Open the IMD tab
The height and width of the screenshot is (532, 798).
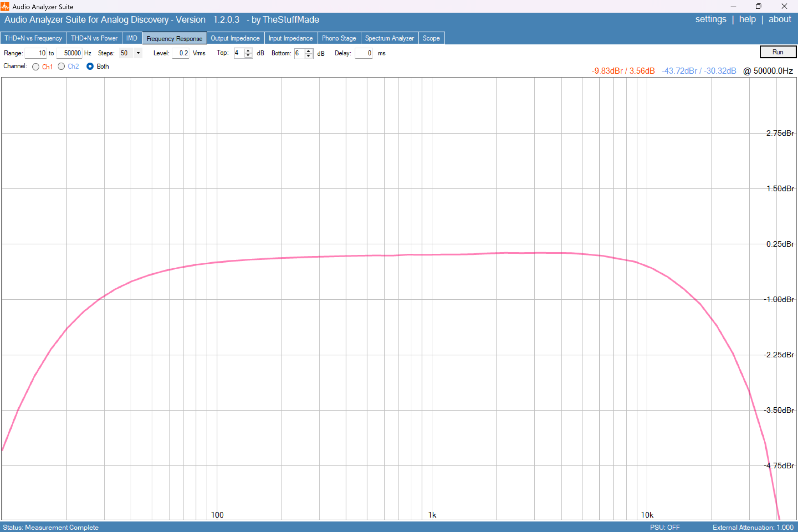132,38
